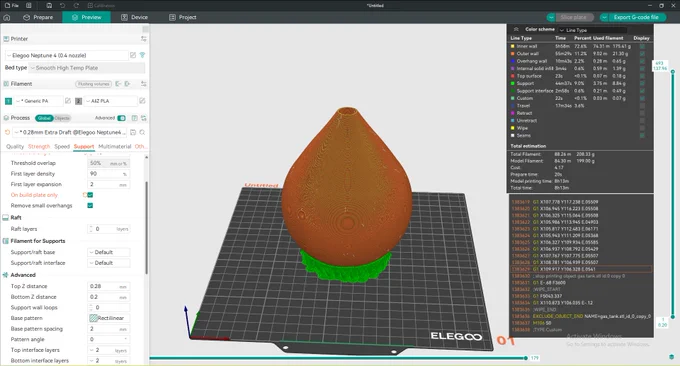Click the Flushing volumes button

[94, 84]
